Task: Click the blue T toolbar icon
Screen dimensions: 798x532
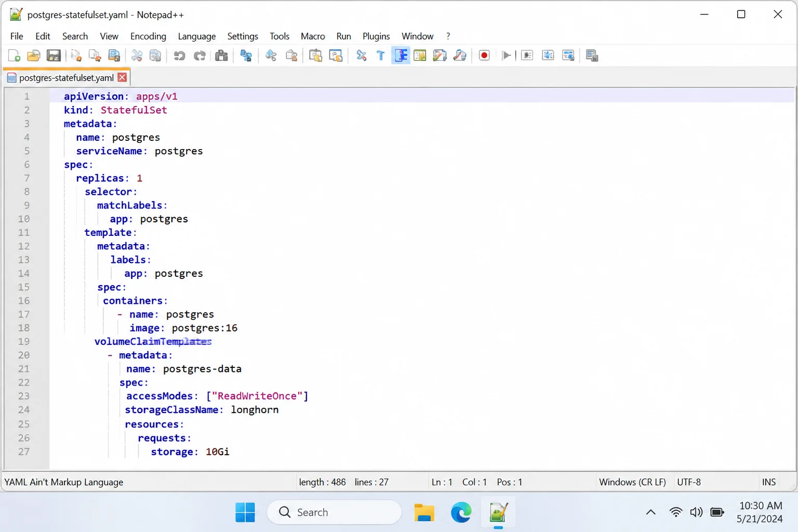Action: tap(381, 56)
